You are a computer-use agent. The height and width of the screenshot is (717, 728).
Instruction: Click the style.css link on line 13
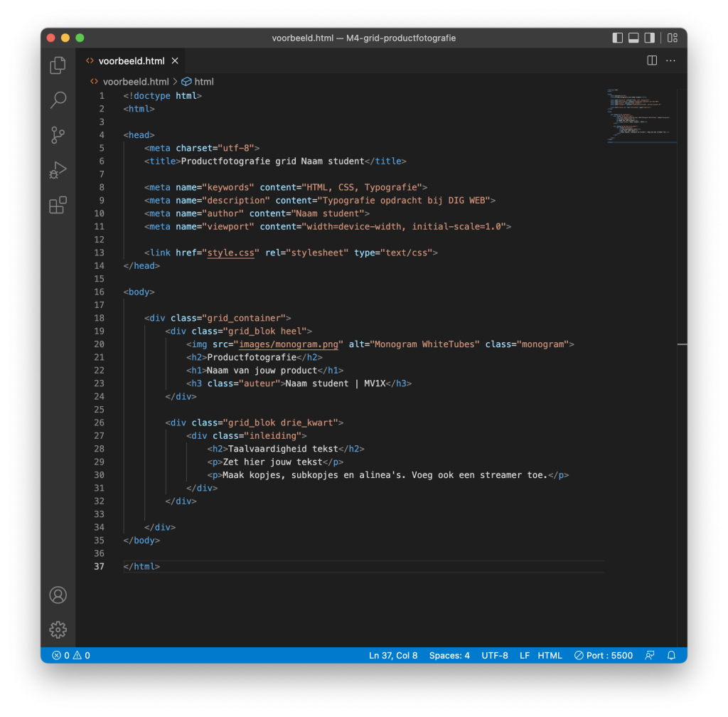(230, 253)
